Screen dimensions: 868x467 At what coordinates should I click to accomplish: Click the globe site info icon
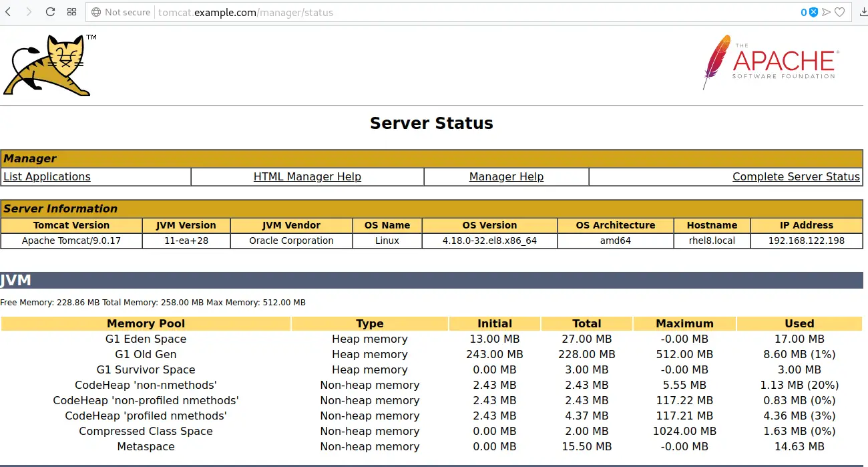tap(96, 12)
